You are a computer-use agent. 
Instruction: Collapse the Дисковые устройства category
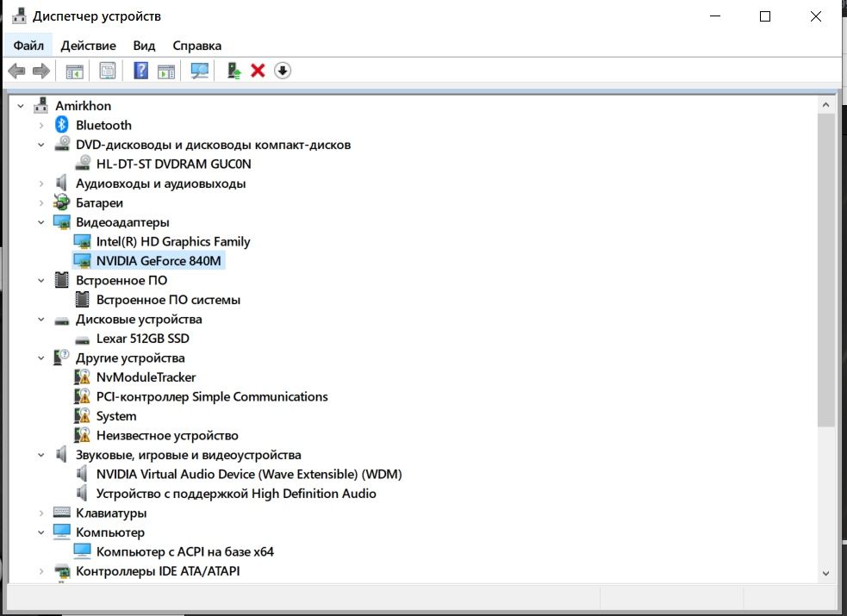point(41,319)
